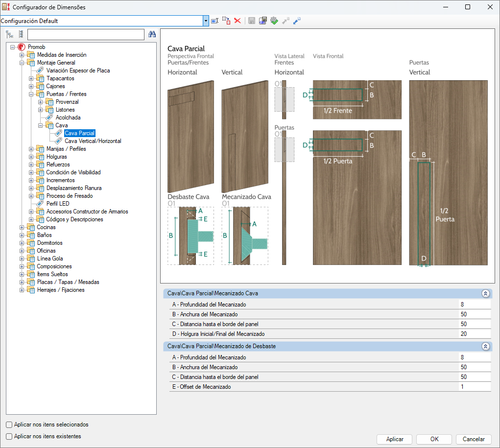500x448 pixels.
Task: Click the collapse all tree icon
Action: click(21, 34)
